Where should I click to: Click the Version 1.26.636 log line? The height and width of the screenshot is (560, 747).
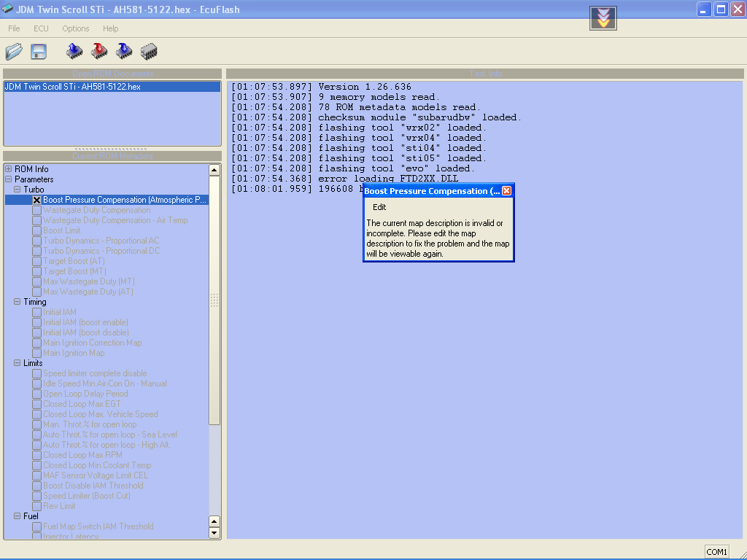321,87
